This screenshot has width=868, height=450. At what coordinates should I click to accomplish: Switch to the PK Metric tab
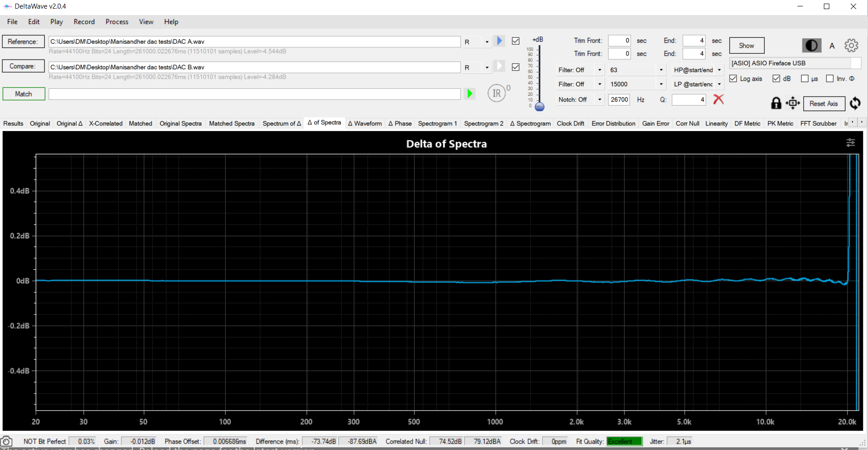click(780, 123)
